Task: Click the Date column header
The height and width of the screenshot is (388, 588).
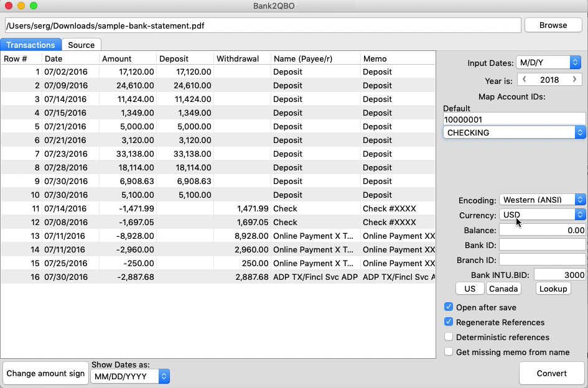Action: point(70,59)
